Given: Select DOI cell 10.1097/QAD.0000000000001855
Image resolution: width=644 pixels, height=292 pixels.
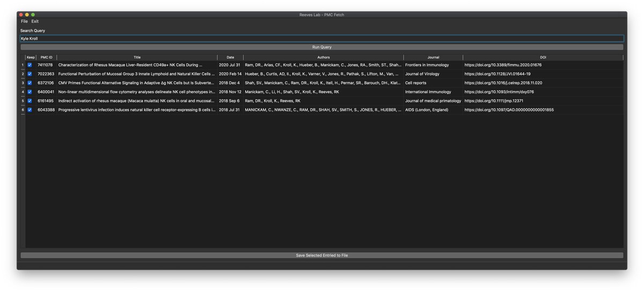Looking at the screenshot, I should pyautogui.click(x=543, y=110).
